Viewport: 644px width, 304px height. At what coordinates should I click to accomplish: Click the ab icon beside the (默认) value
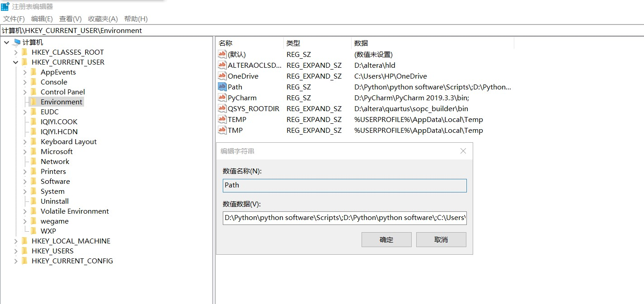point(222,54)
